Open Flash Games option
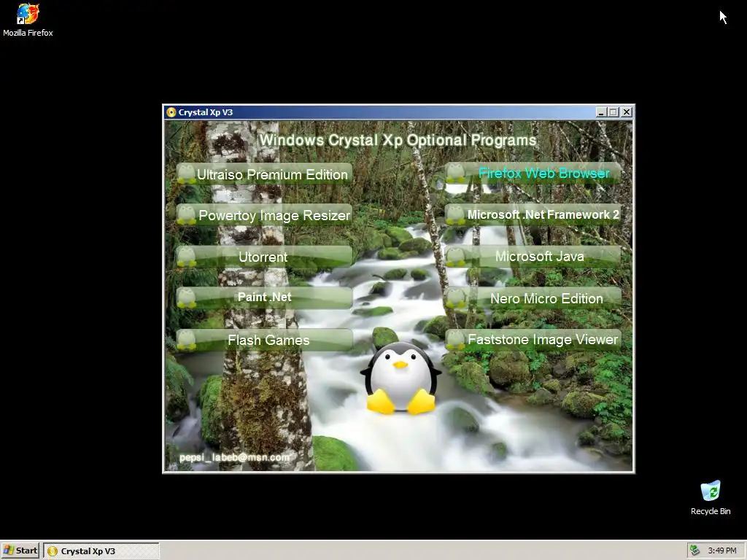 tap(264, 340)
